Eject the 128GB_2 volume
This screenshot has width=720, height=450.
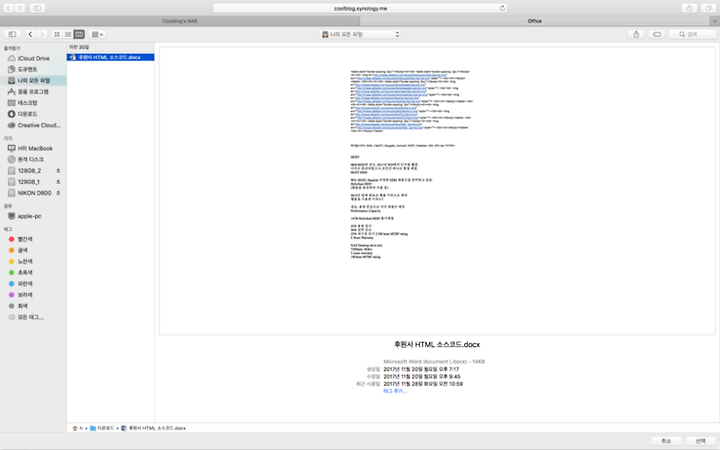click(x=58, y=170)
